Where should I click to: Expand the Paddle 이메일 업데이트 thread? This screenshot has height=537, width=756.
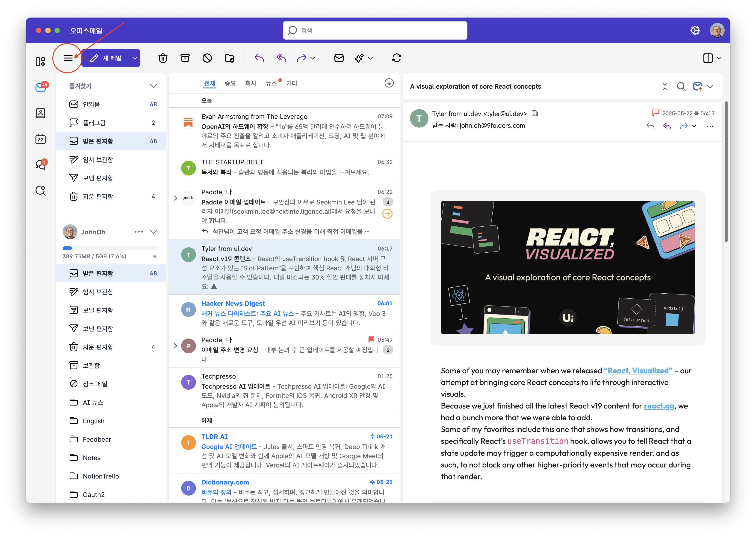pos(175,198)
